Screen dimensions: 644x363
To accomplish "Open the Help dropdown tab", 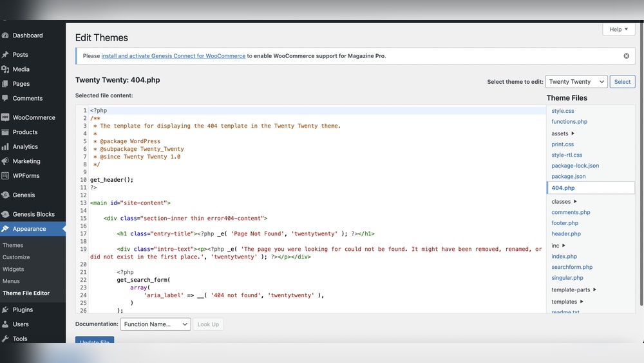I will click(x=618, y=29).
